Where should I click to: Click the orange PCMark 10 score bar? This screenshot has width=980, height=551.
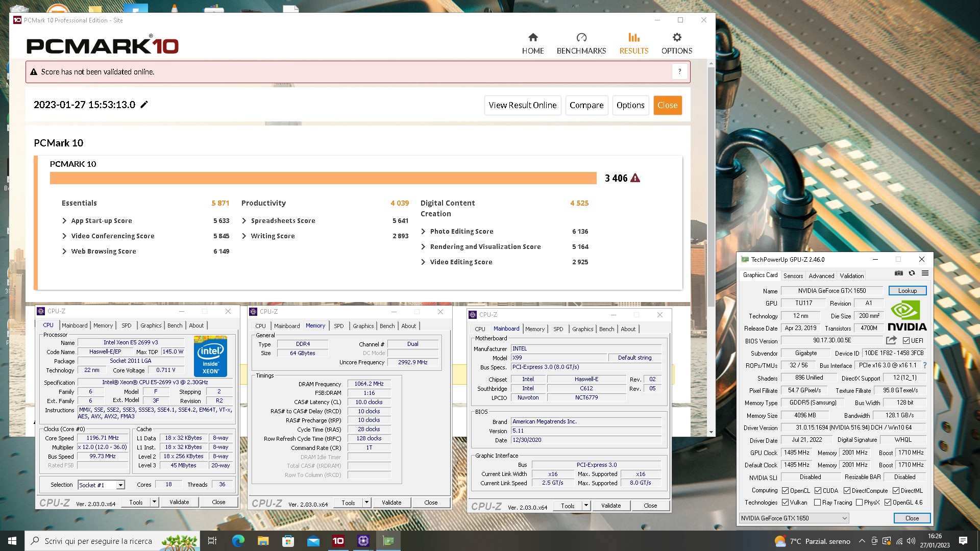323,178
